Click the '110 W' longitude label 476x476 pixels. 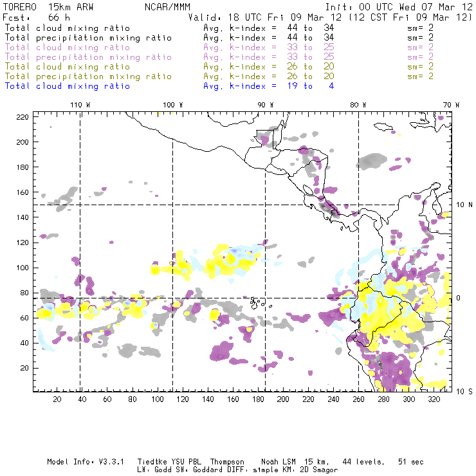(x=80, y=105)
